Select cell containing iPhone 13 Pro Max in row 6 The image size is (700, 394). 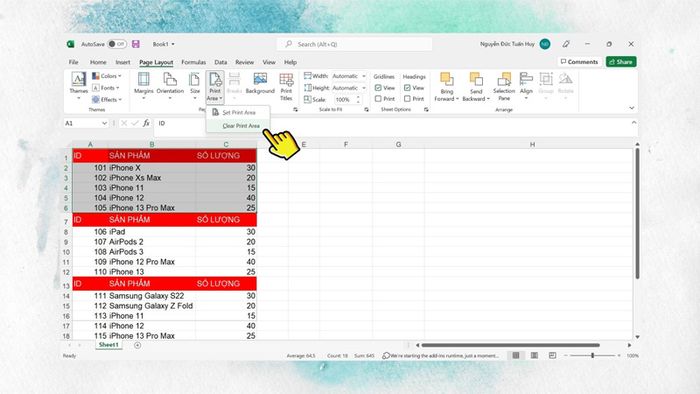coord(151,207)
